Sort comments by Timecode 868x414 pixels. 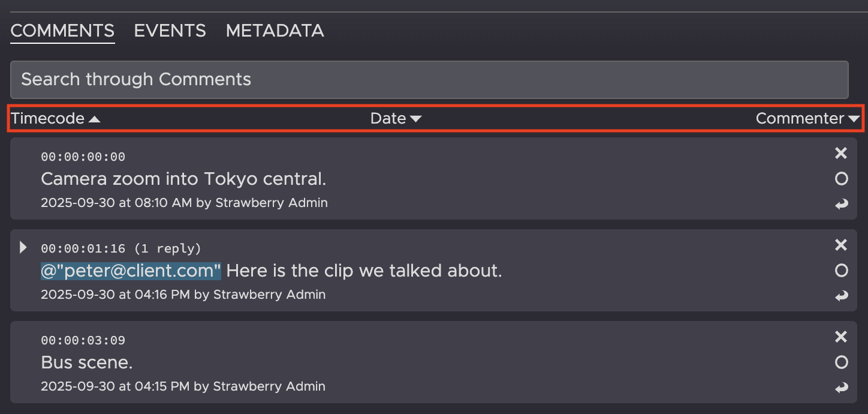pos(55,119)
